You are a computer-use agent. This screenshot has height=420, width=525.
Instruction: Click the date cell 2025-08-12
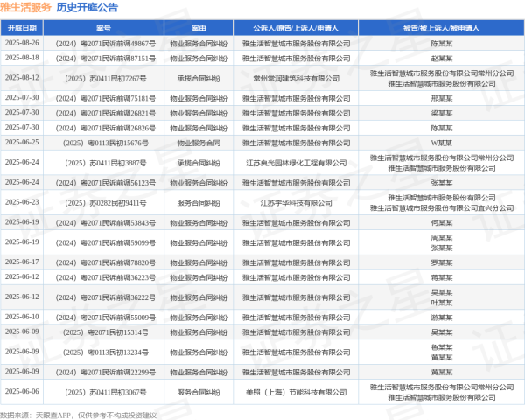22,78
